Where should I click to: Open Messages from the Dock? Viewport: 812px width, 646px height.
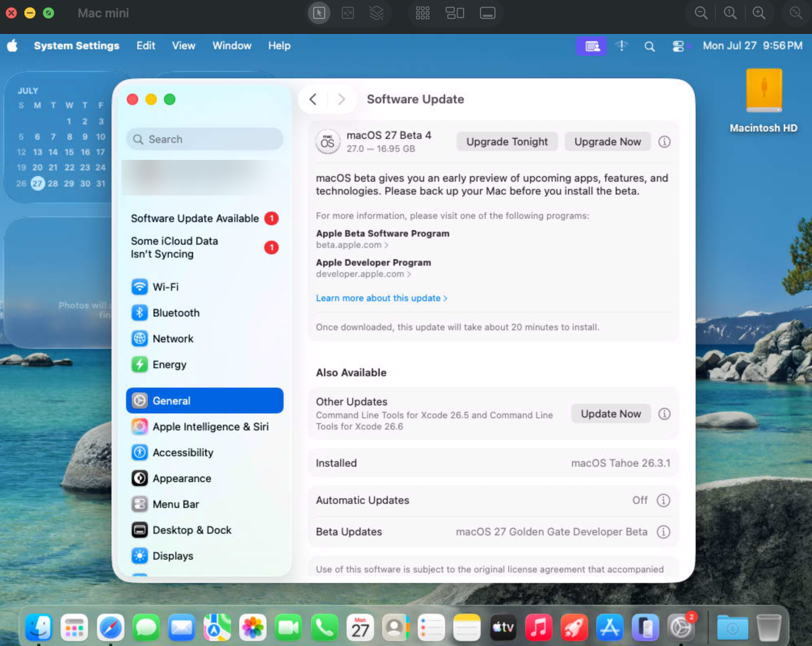point(146,627)
